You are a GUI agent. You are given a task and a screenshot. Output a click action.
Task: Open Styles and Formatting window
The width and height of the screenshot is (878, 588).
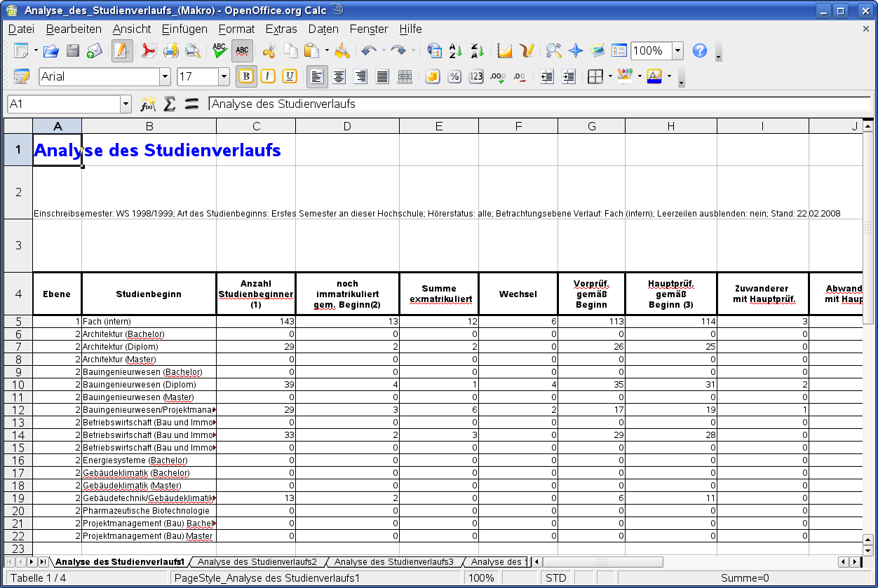click(x=22, y=76)
